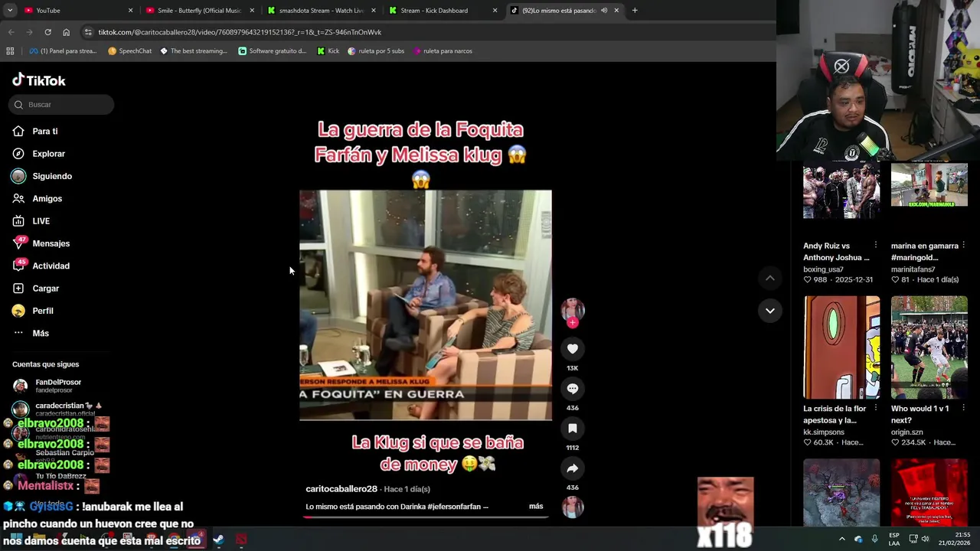The height and width of the screenshot is (551, 980).
Task: Open Andy Ruiz vs Anthony Joshua thumbnail
Action: [x=841, y=191]
